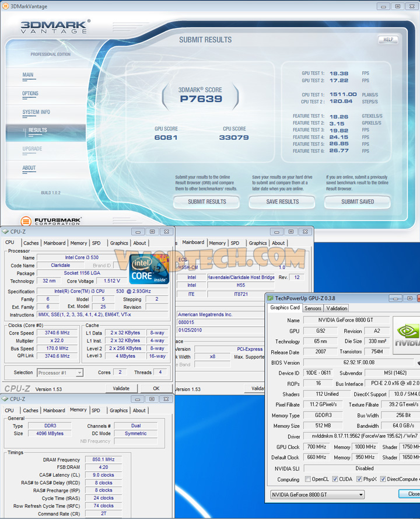The height and width of the screenshot is (519, 420).
Task: Open SYSTEM INFO in 3DMark sidebar
Action: tap(36, 112)
